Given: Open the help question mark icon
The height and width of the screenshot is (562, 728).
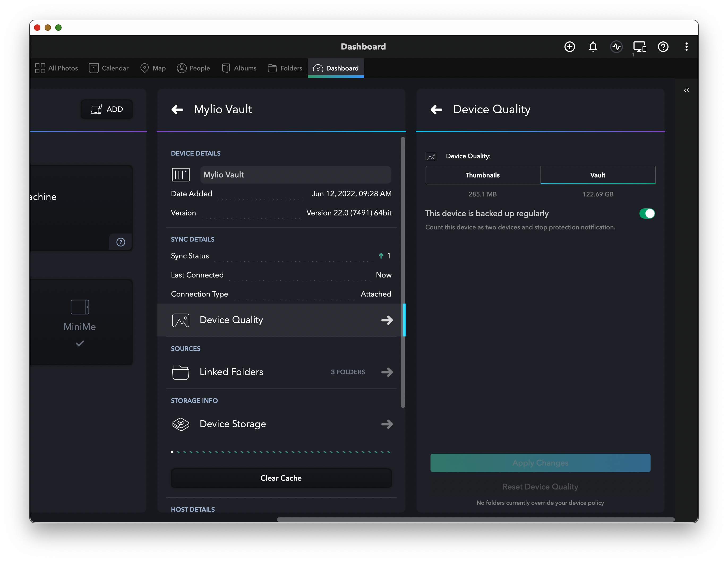Looking at the screenshot, I should click(663, 47).
